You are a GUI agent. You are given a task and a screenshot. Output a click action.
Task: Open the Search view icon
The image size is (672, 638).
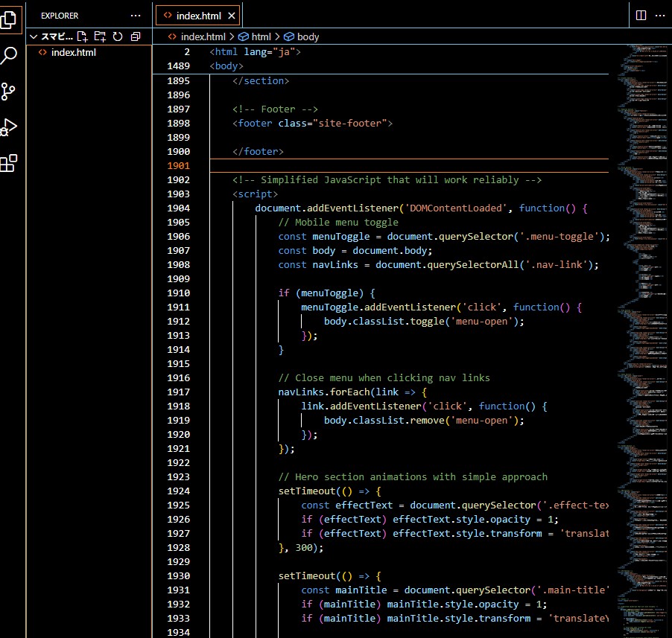click(8, 55)
